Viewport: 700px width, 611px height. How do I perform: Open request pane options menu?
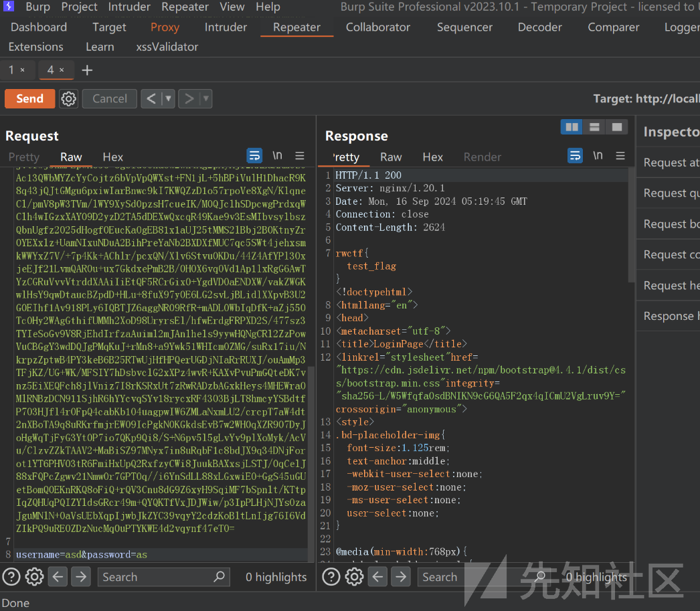pos(300,156)
